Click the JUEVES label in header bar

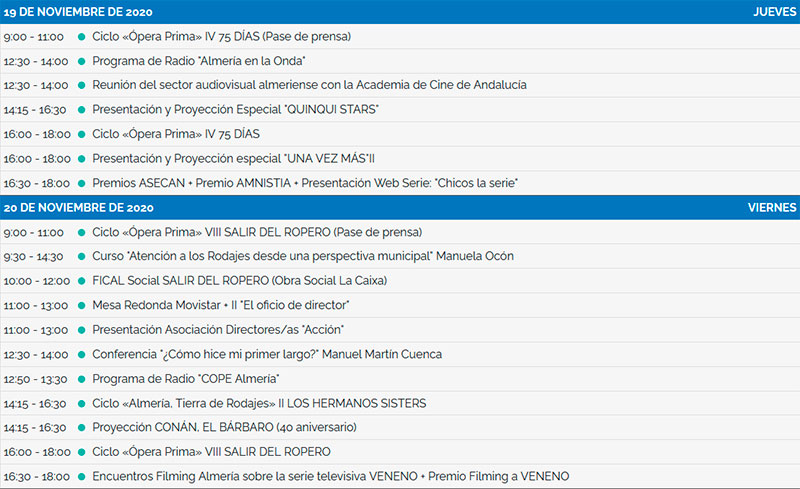click(x=774, y=12)
